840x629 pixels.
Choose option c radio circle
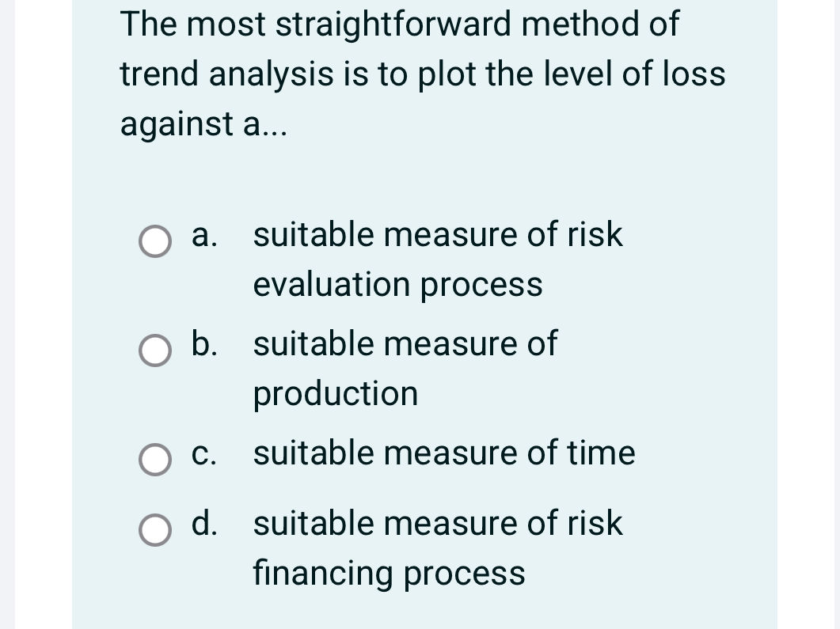[155, 460]
